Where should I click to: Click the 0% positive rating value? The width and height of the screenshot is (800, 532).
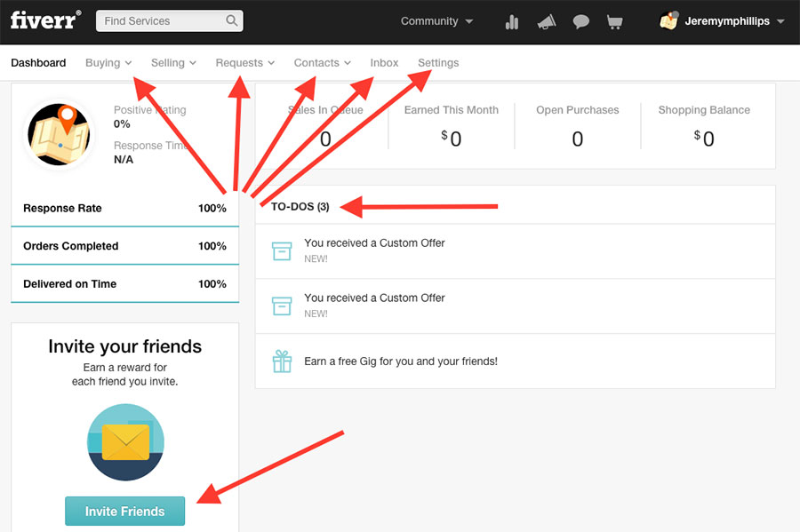122,123
